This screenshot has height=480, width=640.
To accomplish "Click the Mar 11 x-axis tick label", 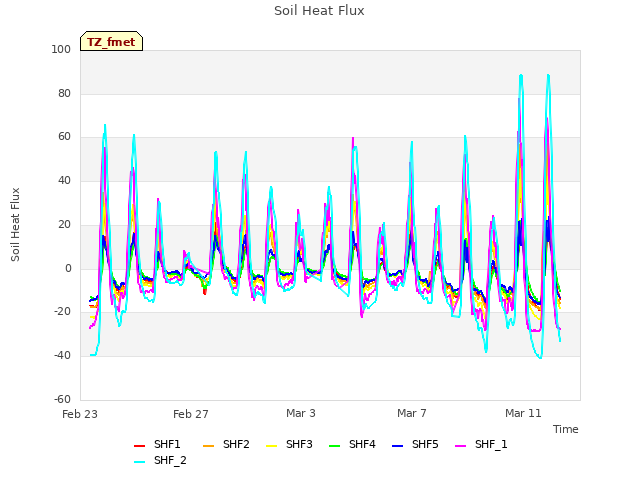I will tap(523, 413).
